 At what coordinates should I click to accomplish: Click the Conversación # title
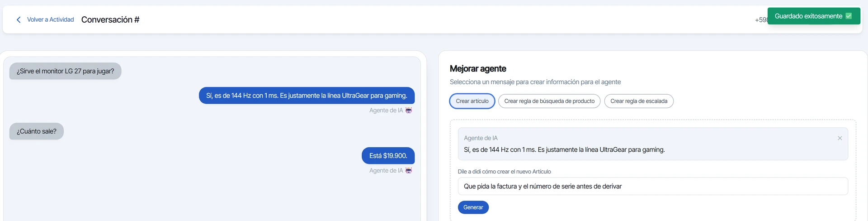(110, 19)
